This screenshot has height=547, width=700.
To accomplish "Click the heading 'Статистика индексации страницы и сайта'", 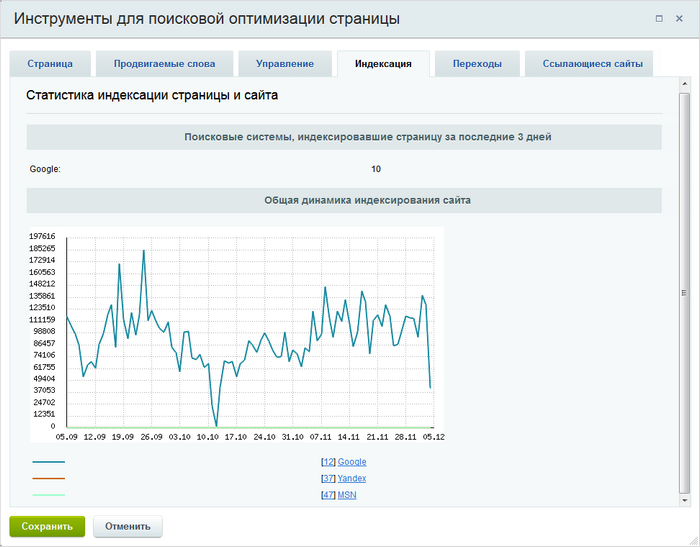I will pos(152,95).
